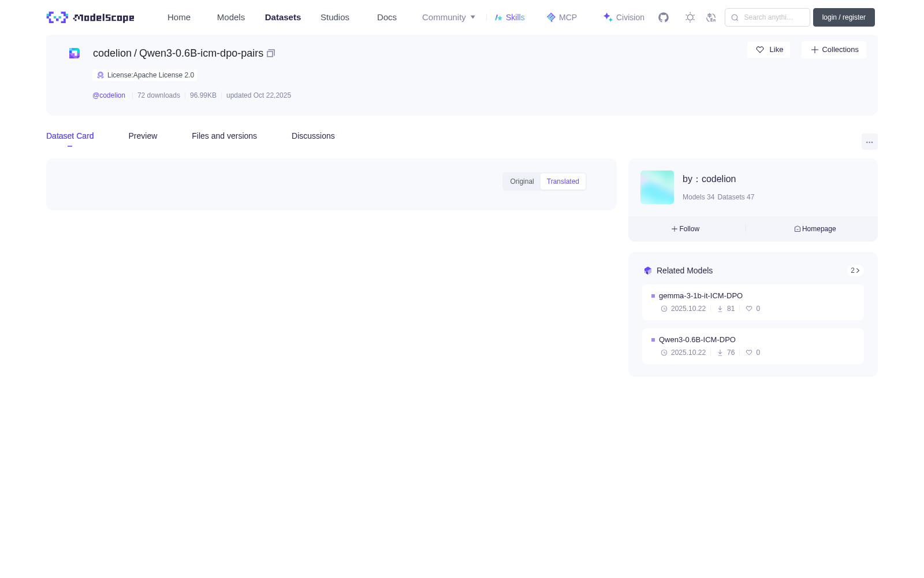Image resolution: width=924 pixels, height=578 pixels.
Task: Click the by：codelion heading
Action: coord(709,179)
